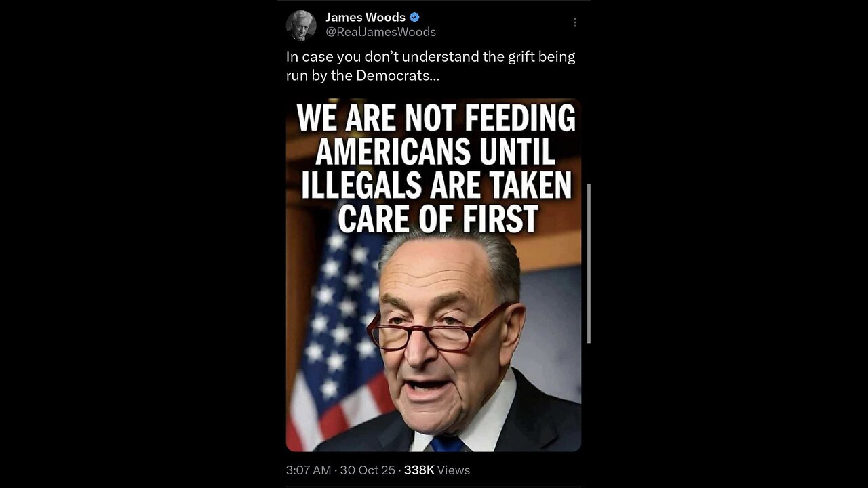Click the vertical scrollbar thumb
This screenshot has height=488, width=868.
click(x=588, y=263)
